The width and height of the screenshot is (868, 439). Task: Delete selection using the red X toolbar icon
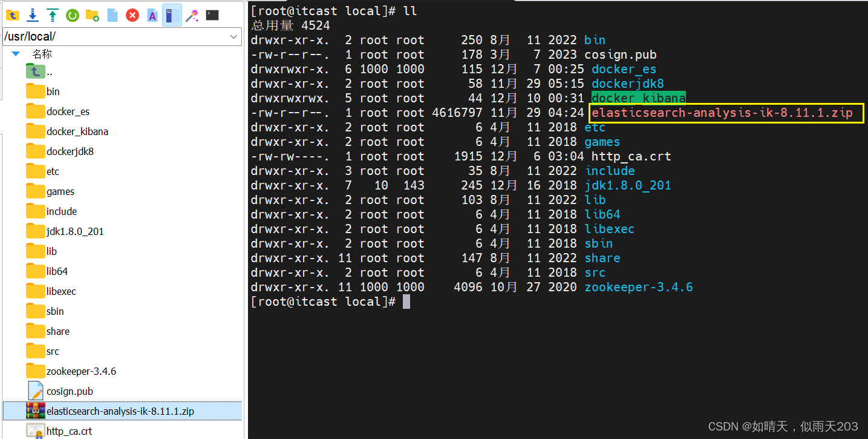tap(132, 15)
